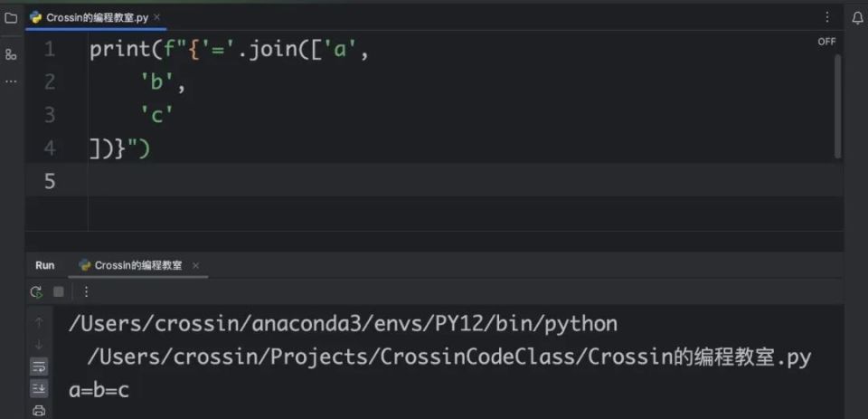
Task: Toggle the OFF inspection widget
Action: (826, 42)
